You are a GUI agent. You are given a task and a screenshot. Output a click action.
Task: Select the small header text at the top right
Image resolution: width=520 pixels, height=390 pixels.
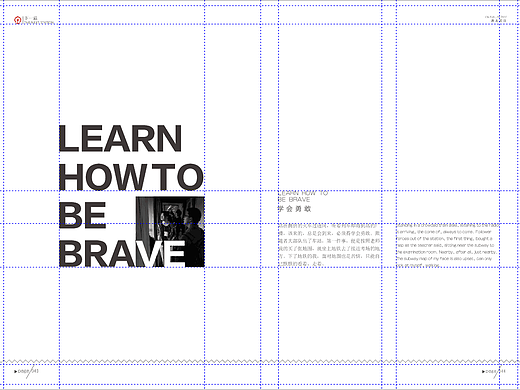(496, 19)
